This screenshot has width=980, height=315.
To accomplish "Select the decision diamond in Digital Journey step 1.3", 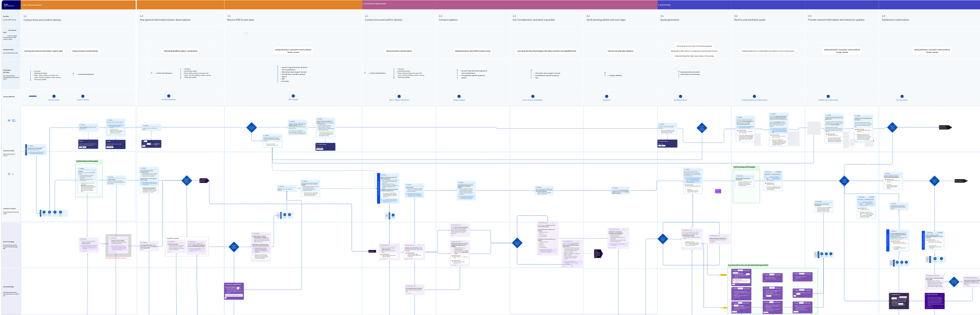I will pyautogui.click(x=252, y=127).
